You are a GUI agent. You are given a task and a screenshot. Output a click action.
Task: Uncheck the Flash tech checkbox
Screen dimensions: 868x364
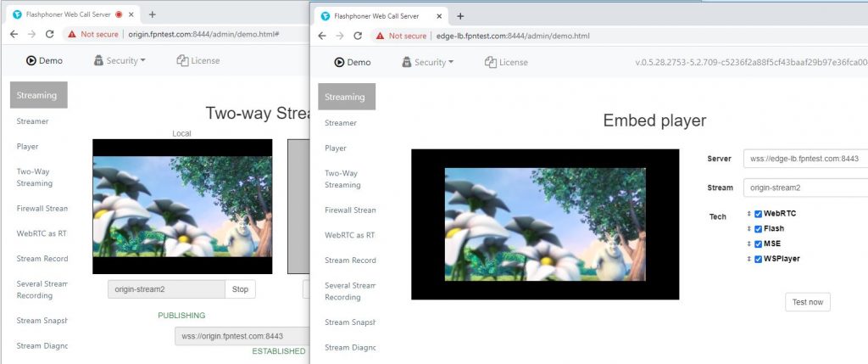pos(759,229)
